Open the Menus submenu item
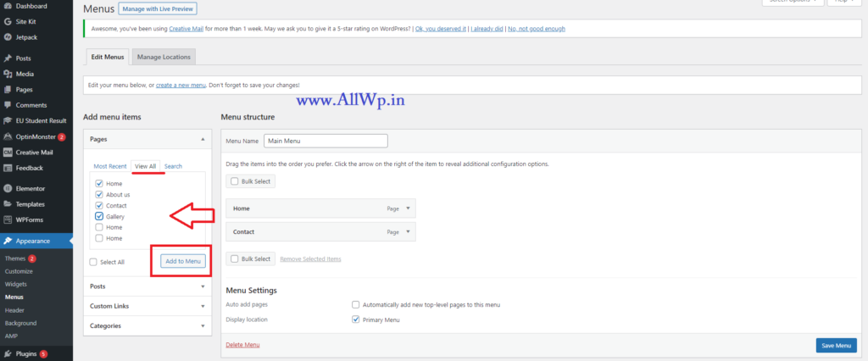Image resolution: width=868 pixels, height=361 pixels. (x=14, y=297)
